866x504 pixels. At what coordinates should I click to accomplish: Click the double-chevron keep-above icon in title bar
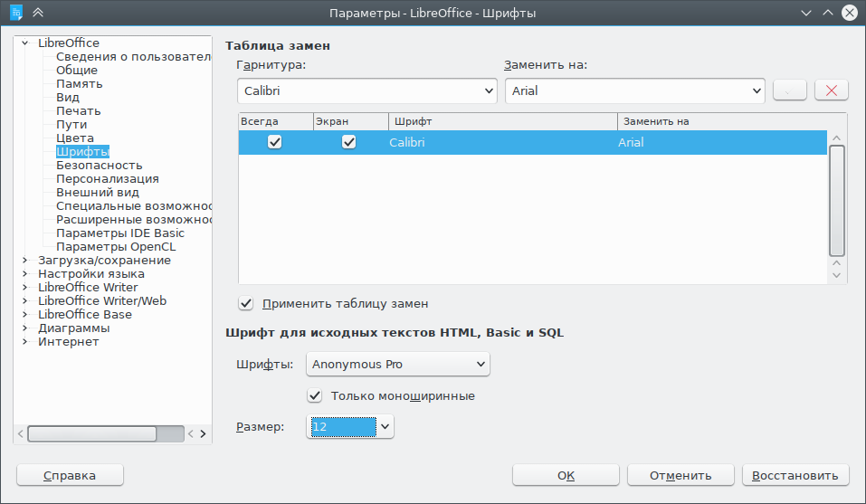pos(38,12)
